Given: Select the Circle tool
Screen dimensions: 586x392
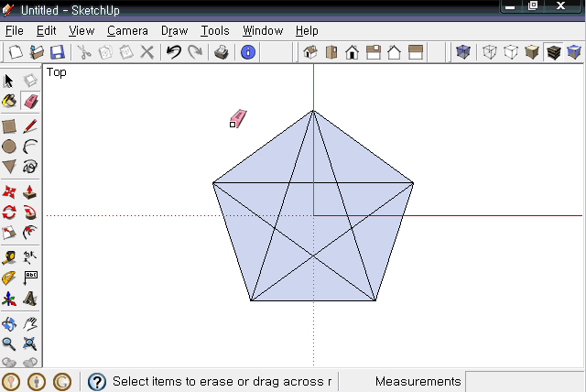Looking at the screenshot, I should pos(9,147).
